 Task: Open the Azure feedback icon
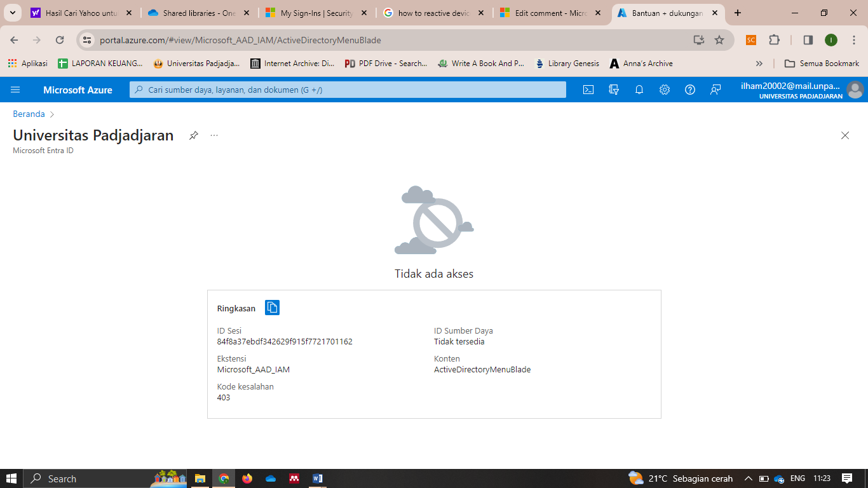[715, 90]
